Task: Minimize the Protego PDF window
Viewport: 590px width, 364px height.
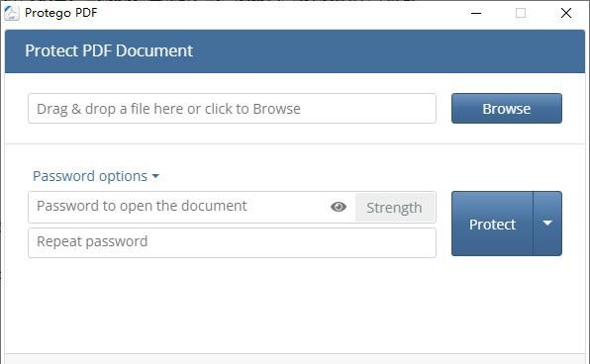Action: click(x=476, y=13)
